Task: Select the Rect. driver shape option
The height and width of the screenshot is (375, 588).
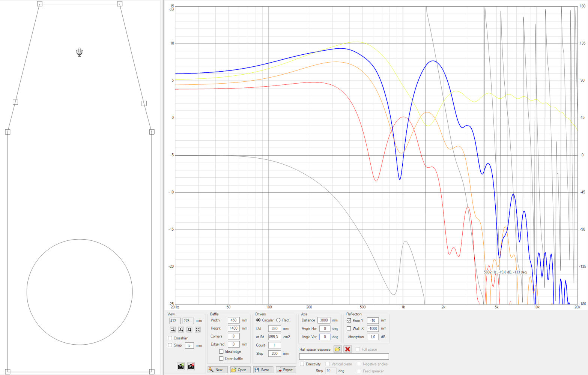Action: 278,320
